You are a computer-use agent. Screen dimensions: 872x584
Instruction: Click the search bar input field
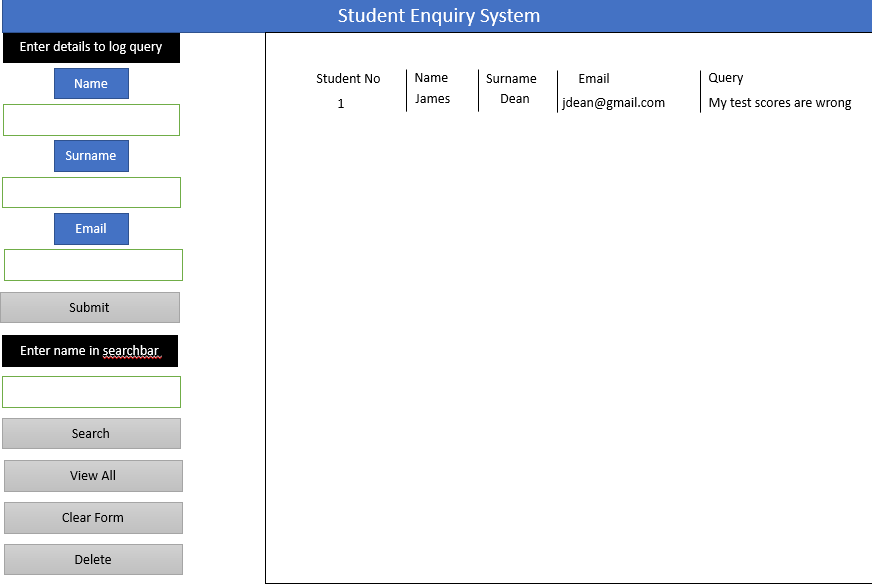91,392
